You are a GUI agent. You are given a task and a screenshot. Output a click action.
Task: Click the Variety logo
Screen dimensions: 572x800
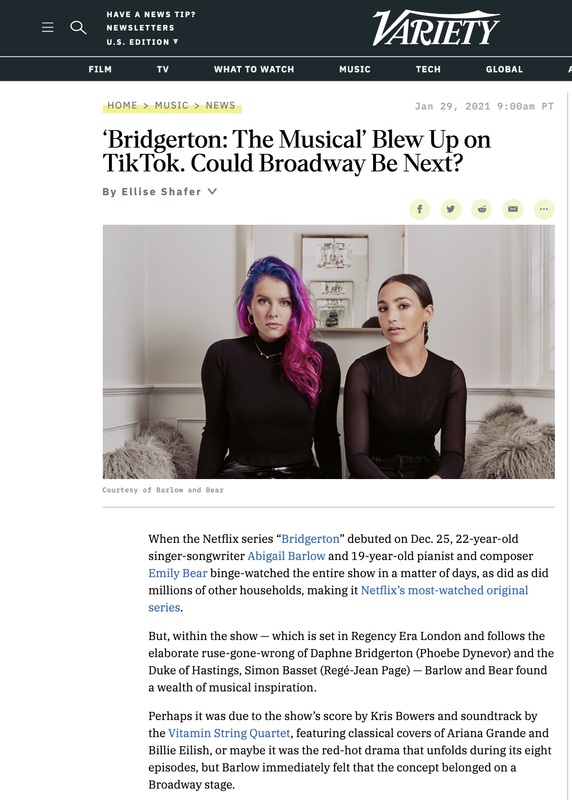pos(436,28)
